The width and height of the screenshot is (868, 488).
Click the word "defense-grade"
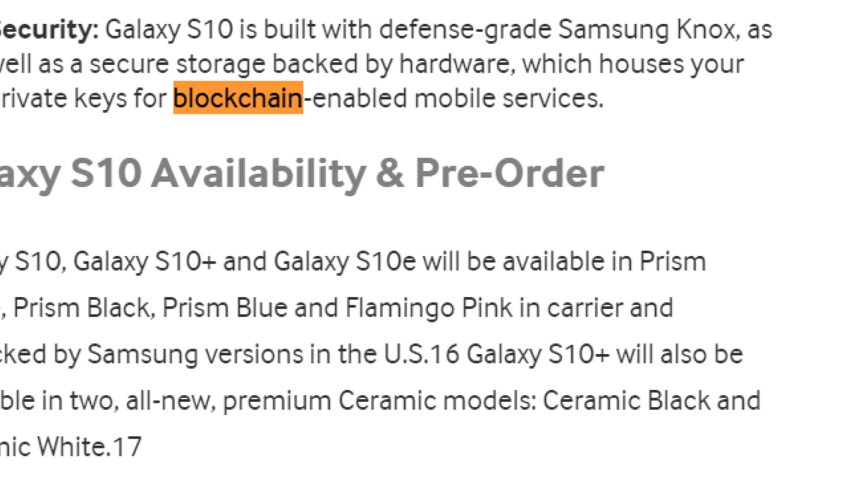click(465, 29)
